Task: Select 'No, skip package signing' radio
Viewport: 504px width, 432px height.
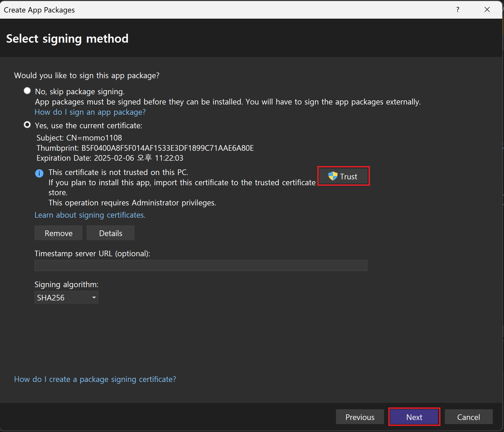Action: click(27, 91)
